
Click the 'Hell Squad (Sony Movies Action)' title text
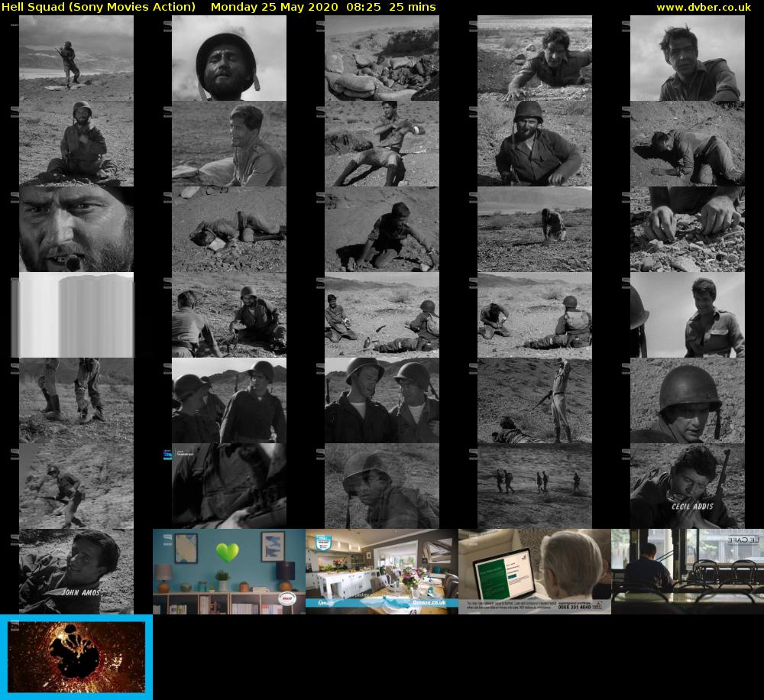[99, 7]
